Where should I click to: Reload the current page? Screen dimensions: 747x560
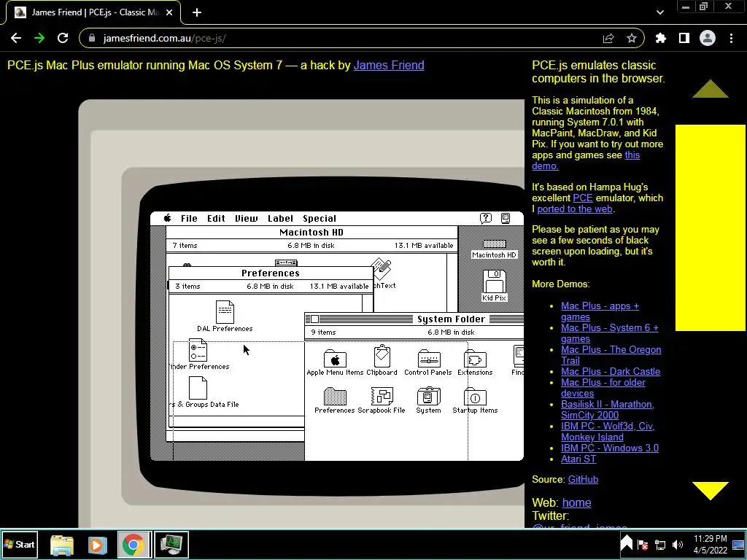point(63,38)
